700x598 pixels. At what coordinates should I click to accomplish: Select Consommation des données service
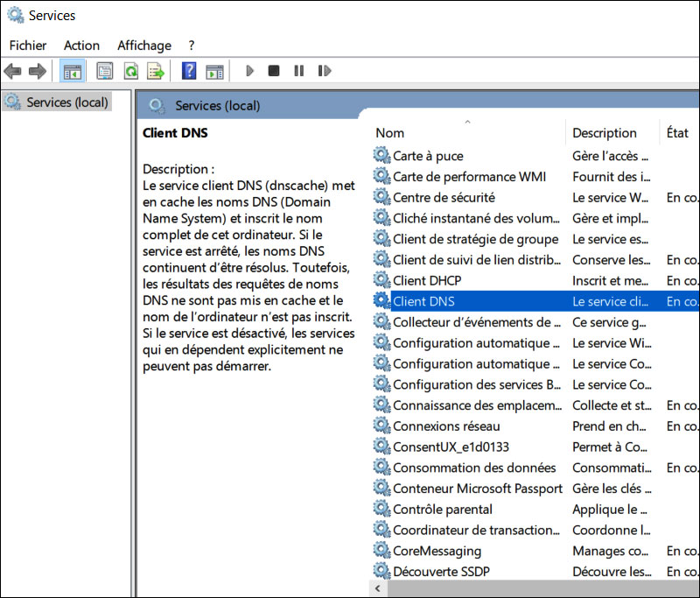tap(474, 468)
